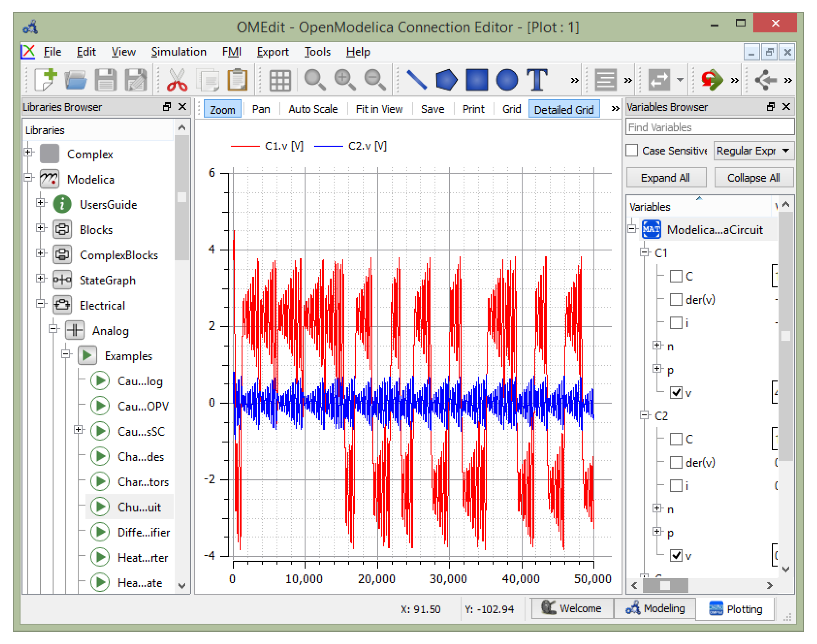Select the Rectangle shape tool
The image size is (817, 644).
pos(477,80)
